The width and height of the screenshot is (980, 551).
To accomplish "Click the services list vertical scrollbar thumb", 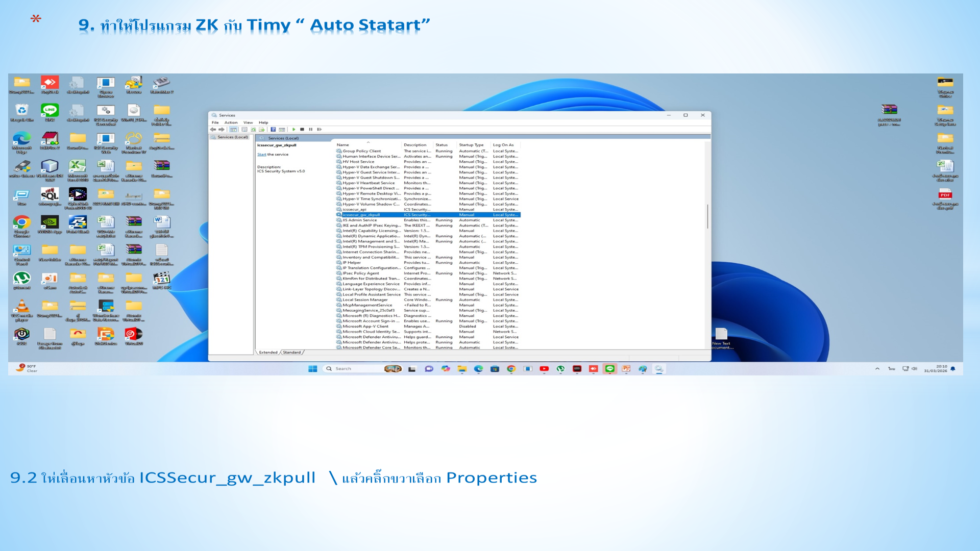I will click(x=707, y=217).
